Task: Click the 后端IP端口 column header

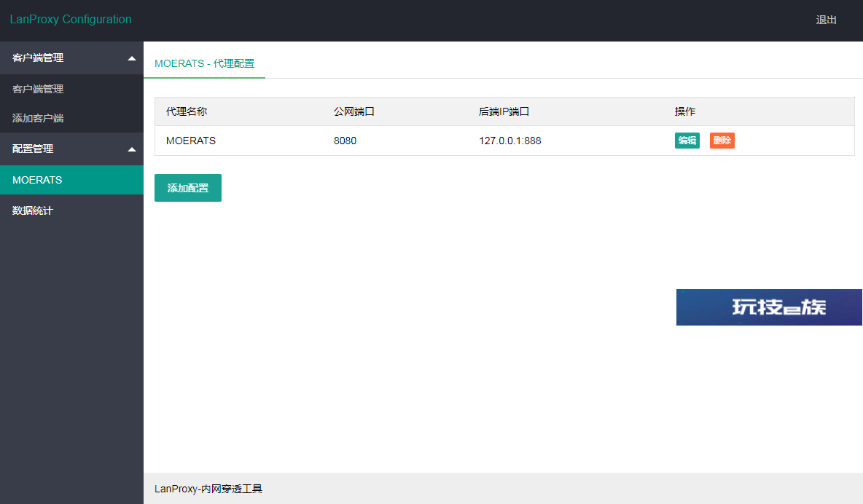Action: coord(504,111)
